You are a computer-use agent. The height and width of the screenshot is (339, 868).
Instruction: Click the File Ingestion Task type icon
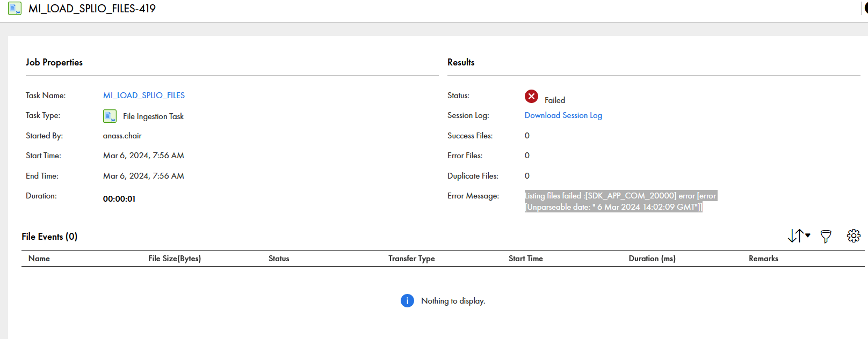coord(110,116)
